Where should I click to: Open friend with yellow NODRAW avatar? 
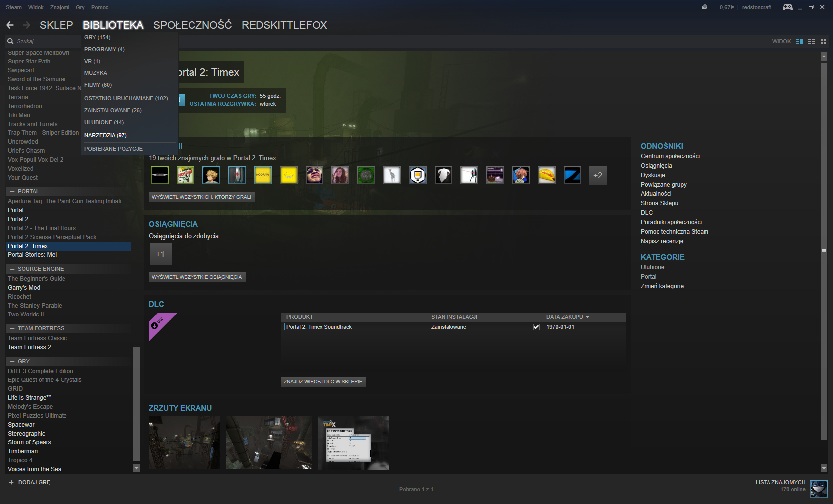pos(263,175)
